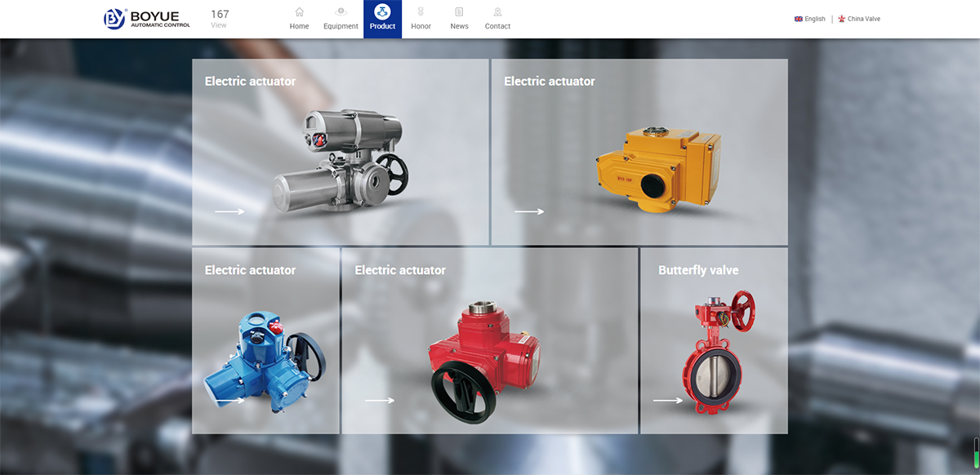Switch language to English
This screenshot has height=475, width=980.
click(x=815, y=19)
